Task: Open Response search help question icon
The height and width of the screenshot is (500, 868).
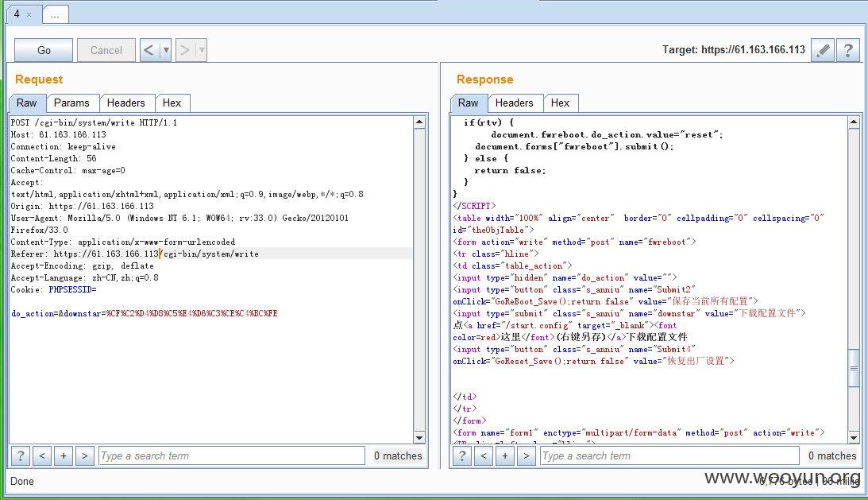Action: [462, 455]
